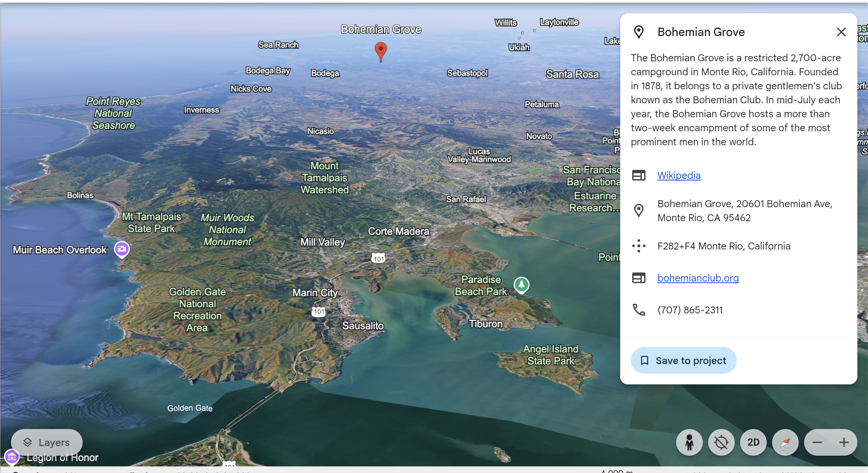Toggle the 2D view button
This screenshot has height=473, width=868.
tap(753, 442)
